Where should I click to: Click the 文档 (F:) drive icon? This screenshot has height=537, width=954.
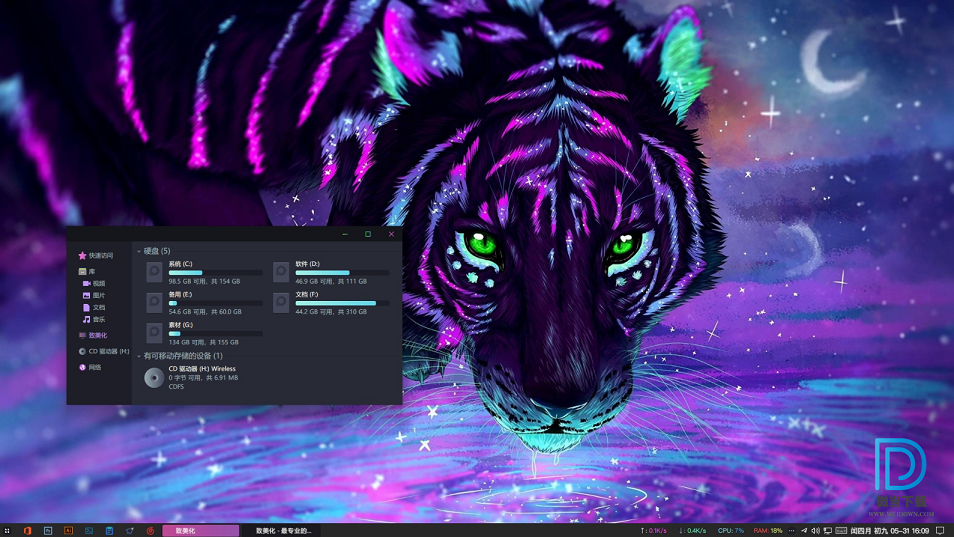pos(281,302)
